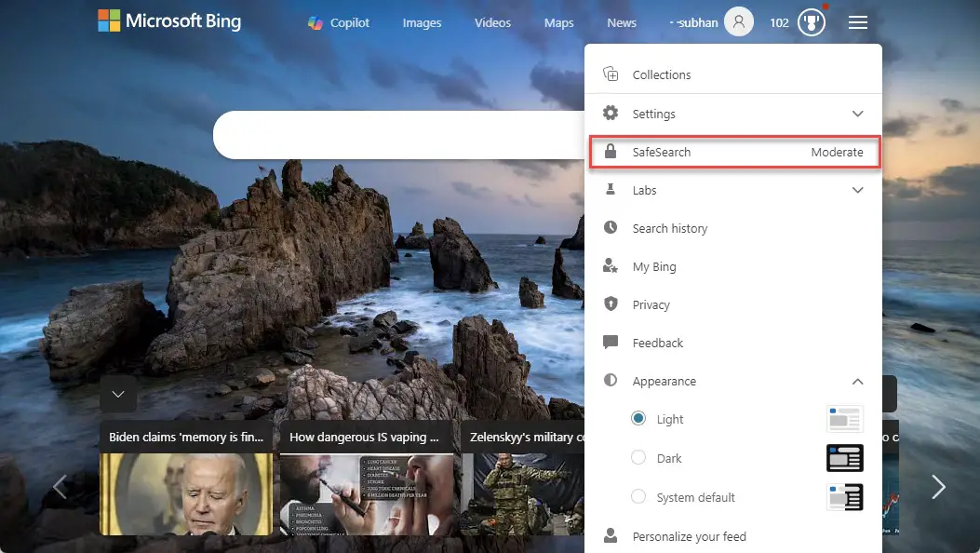This screenshot has width=980, height=553.
Task: Select the Dark appearance radio button
Action: [x=638, y=457]
